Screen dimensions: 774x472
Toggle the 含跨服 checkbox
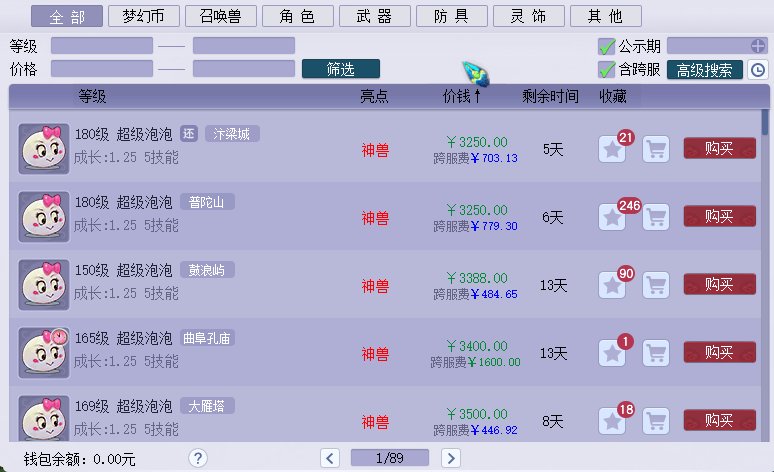click(x=606, y=70)
